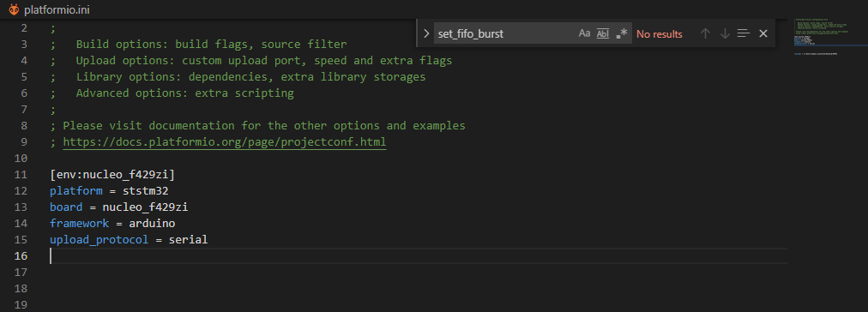Toggle Use Regular Expression option

click(x=622, y=33)
